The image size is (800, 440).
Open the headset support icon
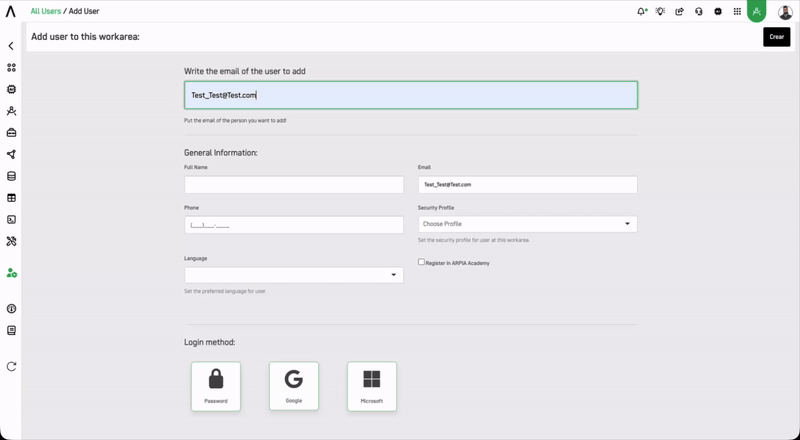698,11
